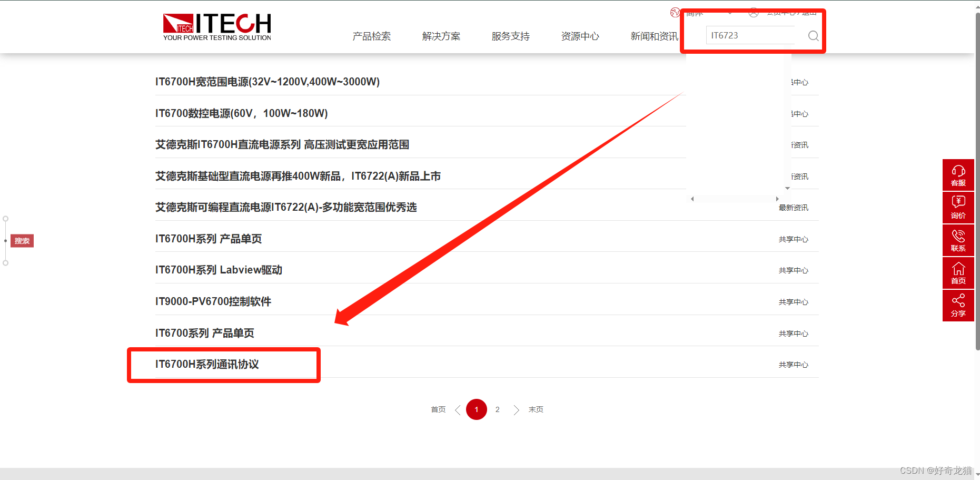Jump to the 末页 last page

[x=536, y=409]
